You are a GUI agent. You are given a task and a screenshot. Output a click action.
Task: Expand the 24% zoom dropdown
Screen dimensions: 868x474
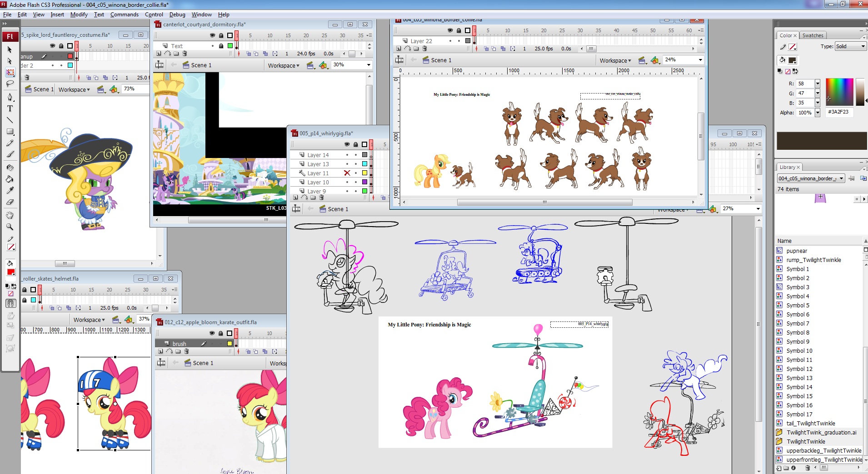coord(700,60)
